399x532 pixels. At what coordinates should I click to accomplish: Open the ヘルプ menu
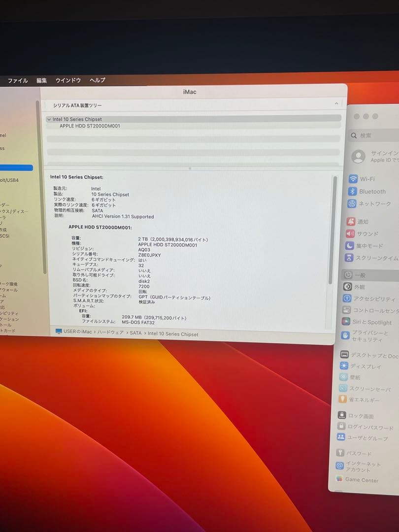click(98, 80)
